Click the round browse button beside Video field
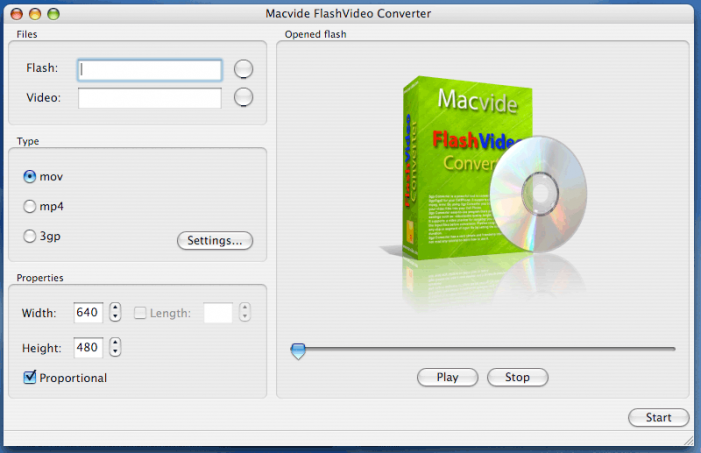701x453 pixels. coord(243,98)
